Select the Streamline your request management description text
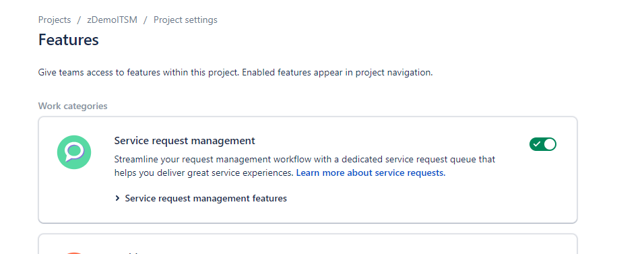Viewport: 644px width, 254px height. click(304, 166)
